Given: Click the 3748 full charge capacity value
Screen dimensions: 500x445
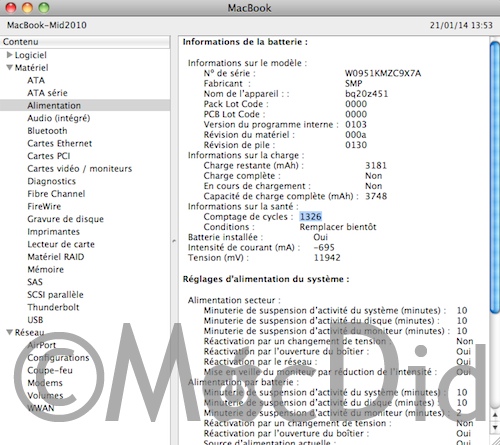Looking at the screenshot, I should click(x=376, y=196).
